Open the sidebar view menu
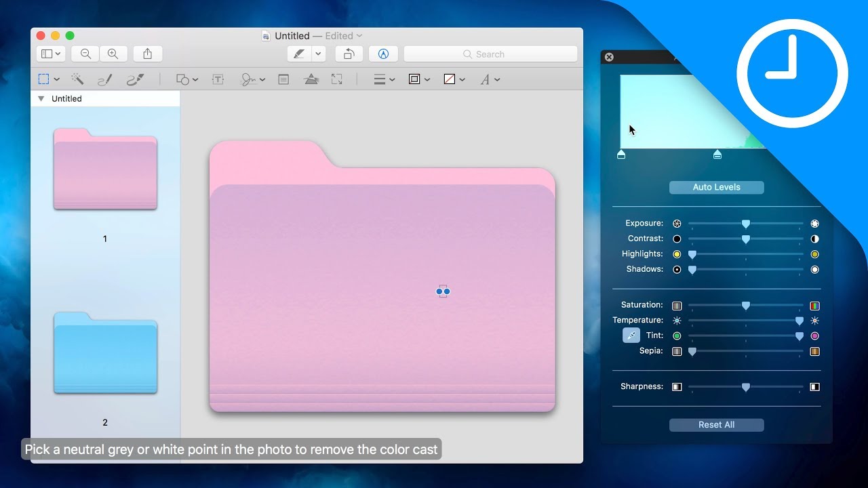 pos(50,54)
